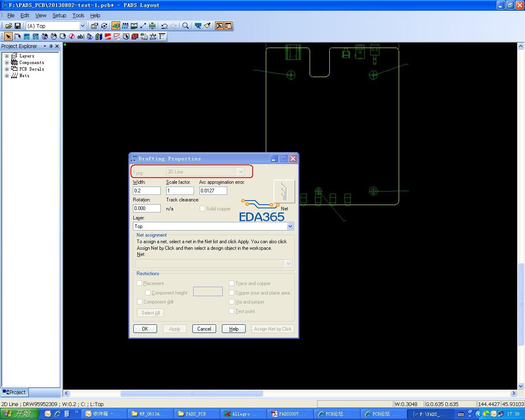Click the Save floppy disk icon
This screenshot has height=420, width=525.
(17, 26)
